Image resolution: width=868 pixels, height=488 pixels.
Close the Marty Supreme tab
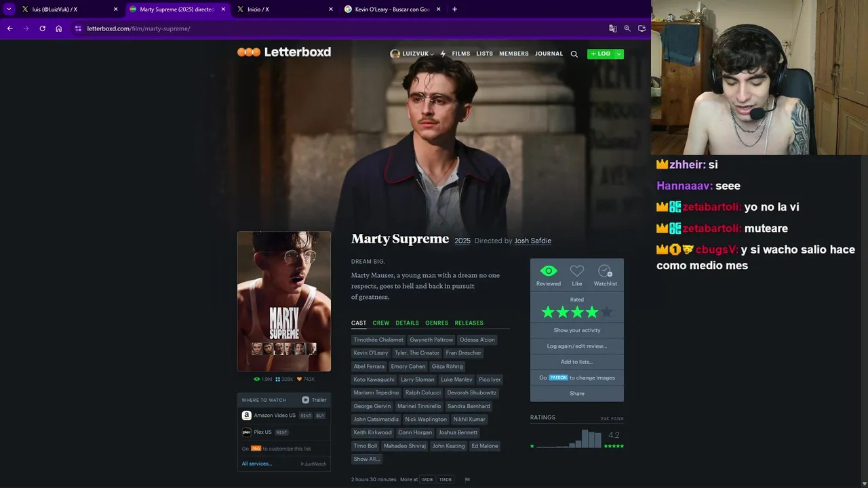pyautogui.click(x=223, y=9)
